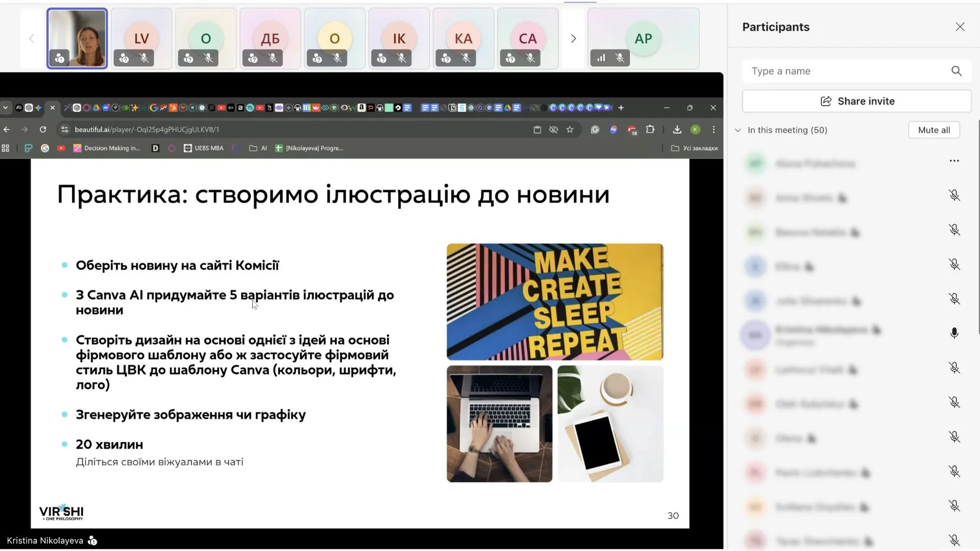Open the three-dot menu beside first participant
980x551 pixels.
pyautogui.click(x=954, y=161)
